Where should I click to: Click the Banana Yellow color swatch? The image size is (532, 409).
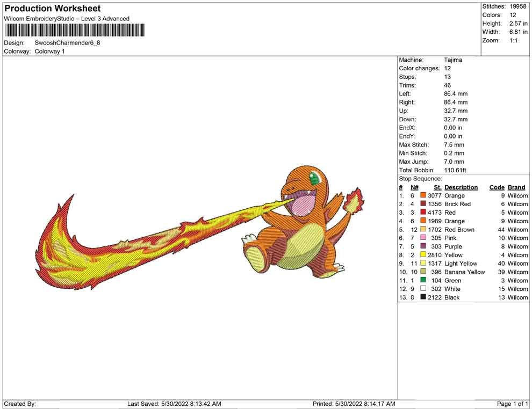(423, 272)
